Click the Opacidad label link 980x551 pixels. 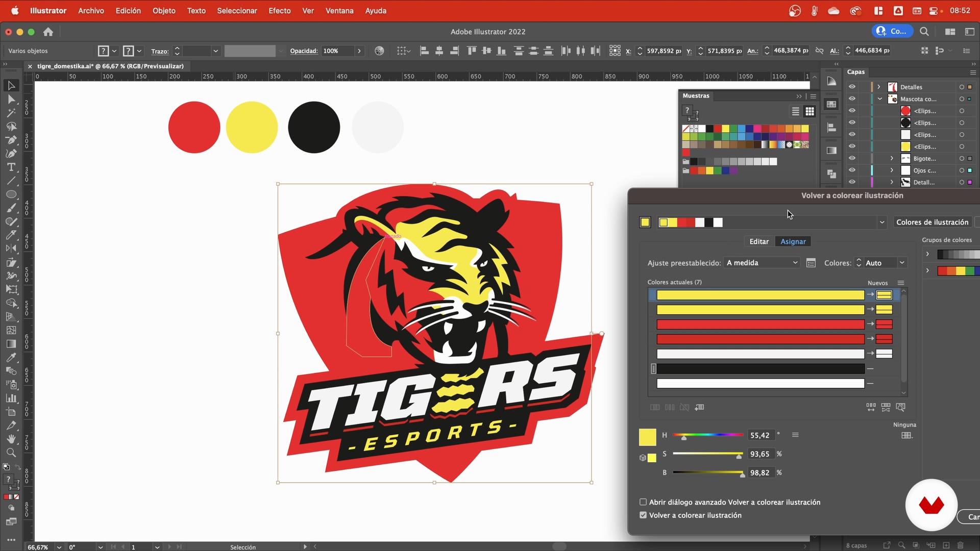point(304,51)
